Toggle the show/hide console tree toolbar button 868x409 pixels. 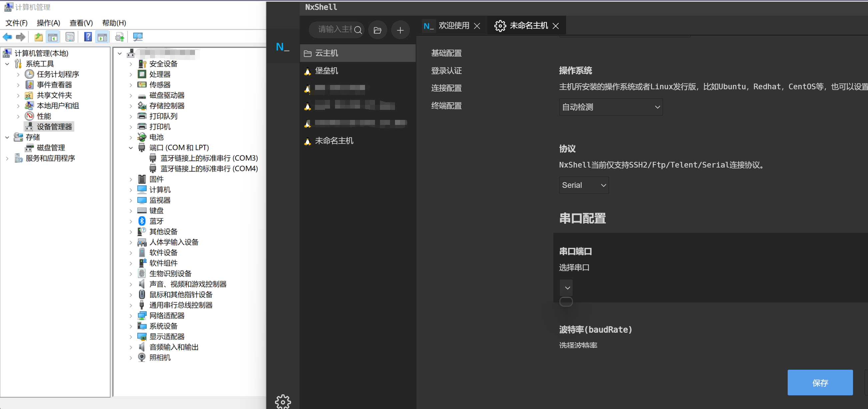(x=53, y=37)
